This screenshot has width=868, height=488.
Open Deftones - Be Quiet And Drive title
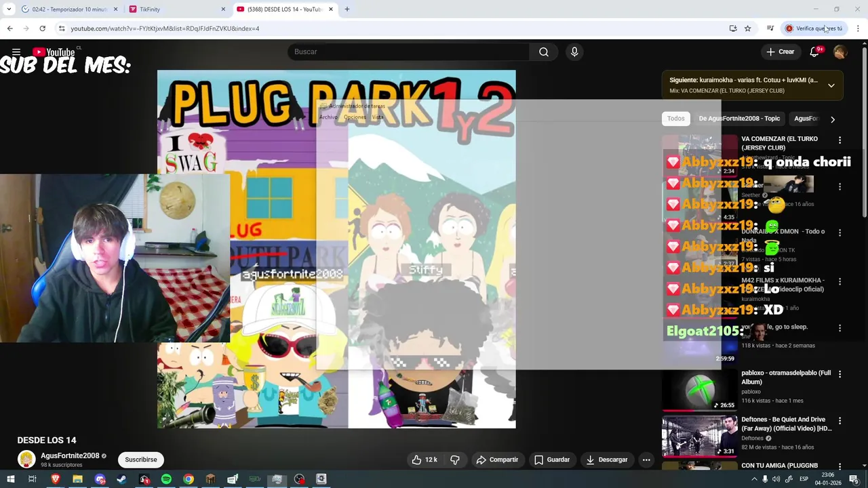tap(787, 424)
